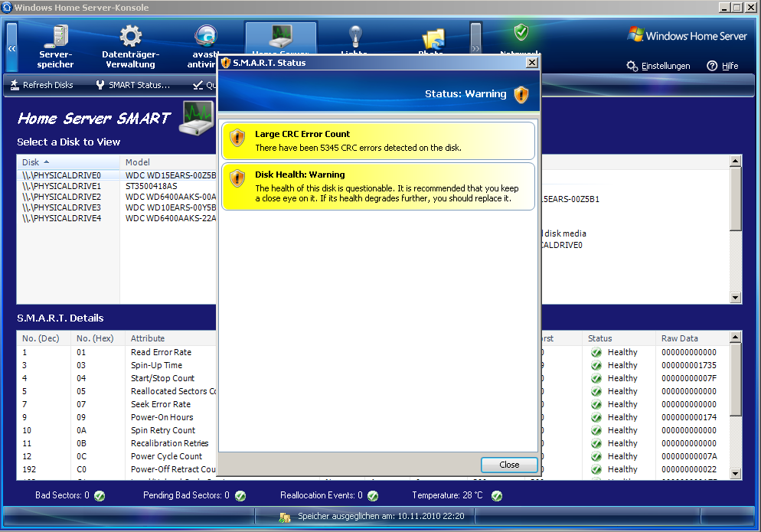Open Einstellungen settings
Viewport: 761px width, 532px height.
click(x=658, y=66)
